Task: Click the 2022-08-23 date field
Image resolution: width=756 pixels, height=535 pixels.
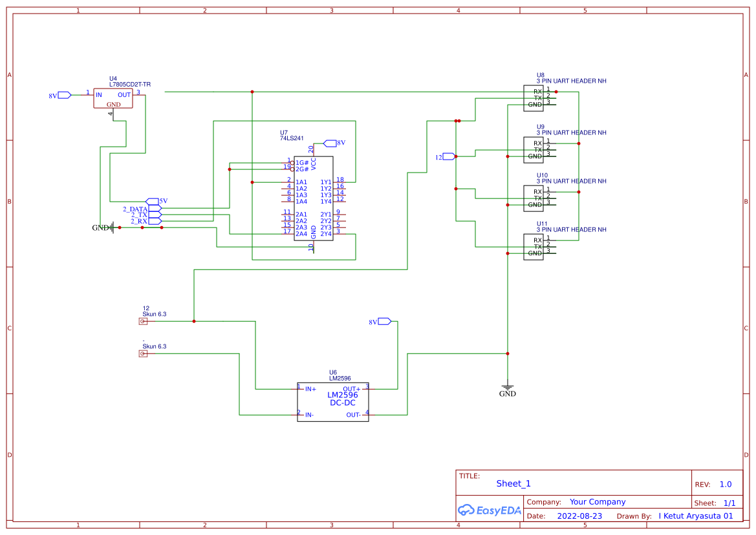Action: pos(579,516)
